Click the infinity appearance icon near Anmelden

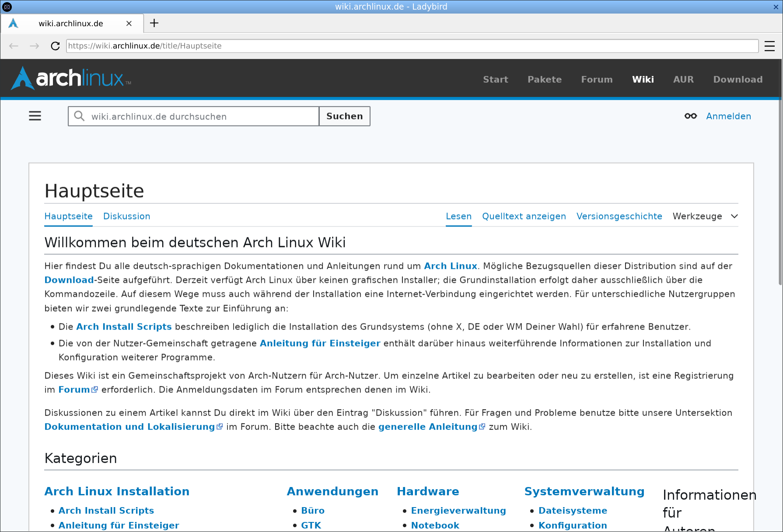pyautogui.click(x=690, y=116)
